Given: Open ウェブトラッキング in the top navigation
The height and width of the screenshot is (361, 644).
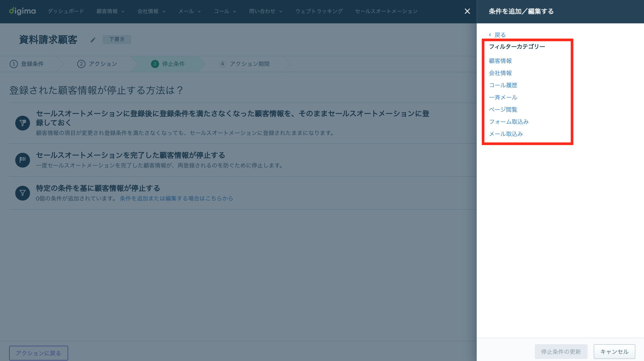Looking at the screenshot, I should click(319, 11).
